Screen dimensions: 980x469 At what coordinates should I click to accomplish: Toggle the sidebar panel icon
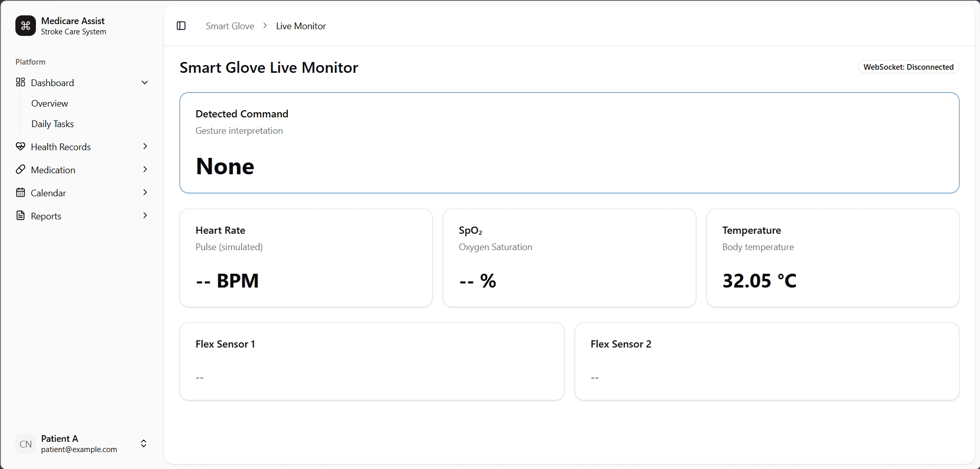pyautogui.click(x=181, y=26)
